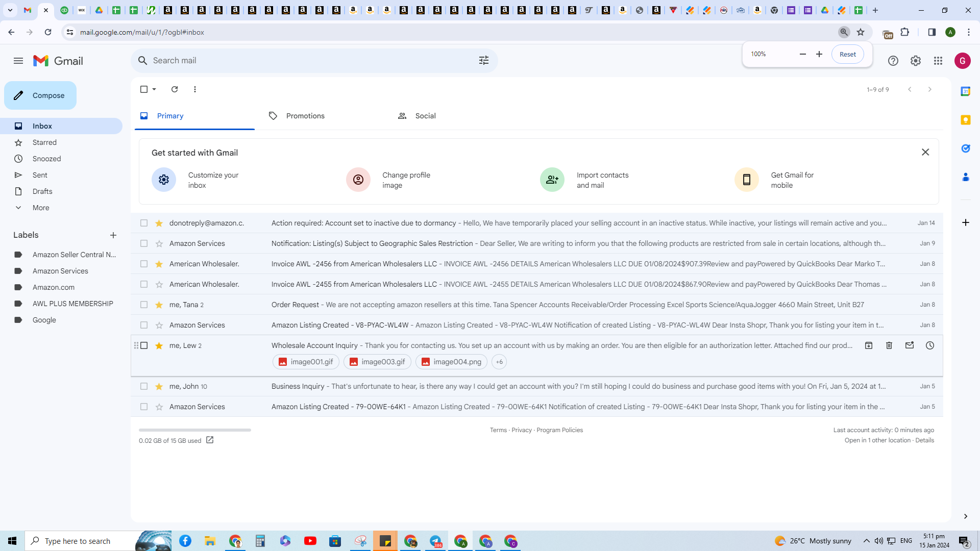The width and height of the screenshot is (980, 551).
Task: Close the Get started with Gmail panel
Action: click(925, 152)
